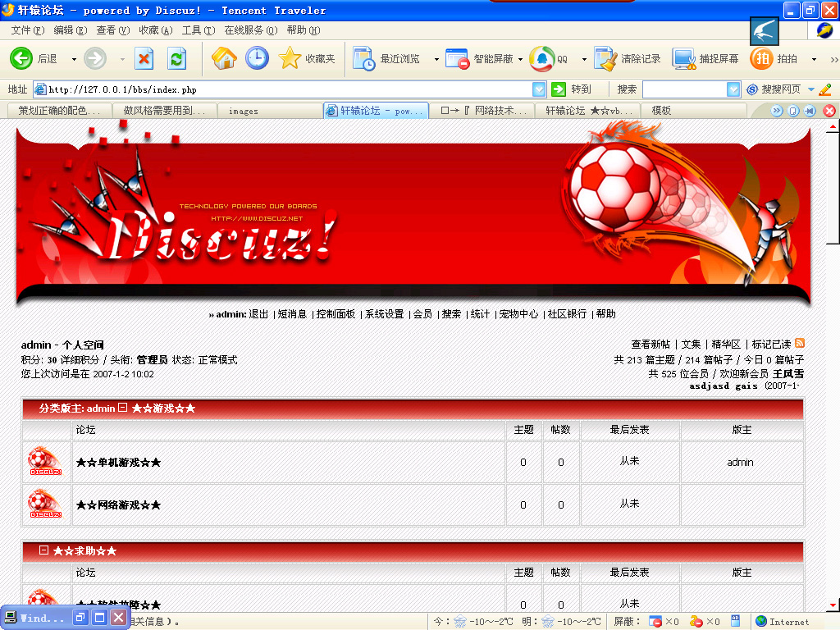Open browsing history clock icon
The width and height of the screenshot is (840, 630).
coord(257,58)
